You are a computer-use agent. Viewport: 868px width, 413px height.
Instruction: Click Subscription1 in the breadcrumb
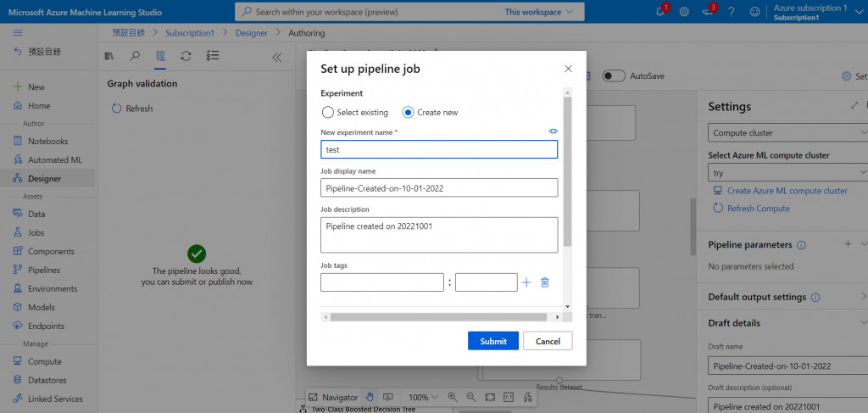(x=190, y=33)
